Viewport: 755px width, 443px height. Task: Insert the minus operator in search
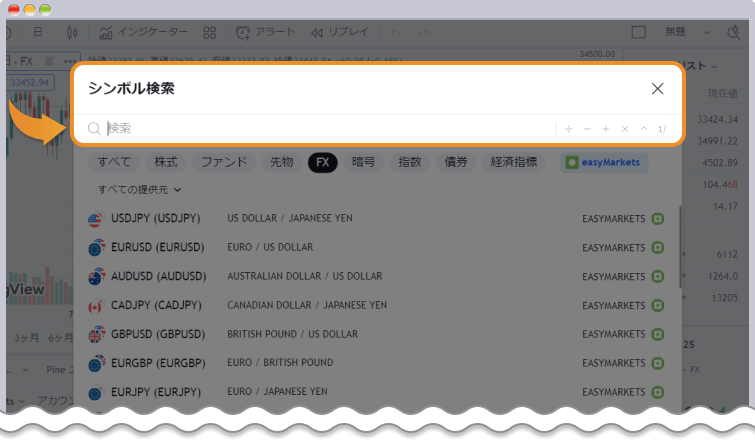(x=587, y=129)
